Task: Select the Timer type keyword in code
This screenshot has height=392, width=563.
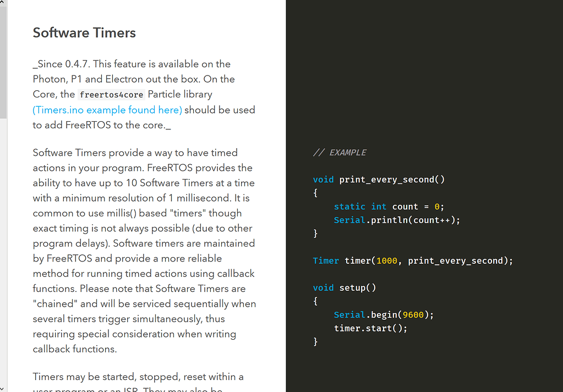Action: (325, 260)
